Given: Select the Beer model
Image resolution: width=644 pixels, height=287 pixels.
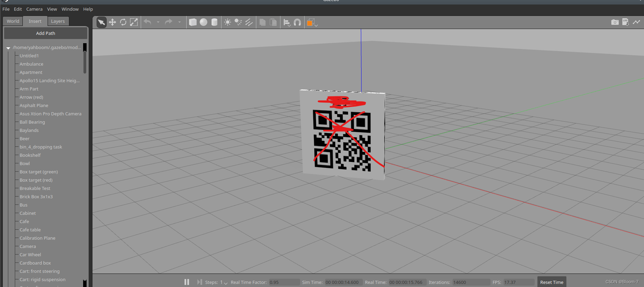Looking at the screenshot, I should (x=24, y=138).
